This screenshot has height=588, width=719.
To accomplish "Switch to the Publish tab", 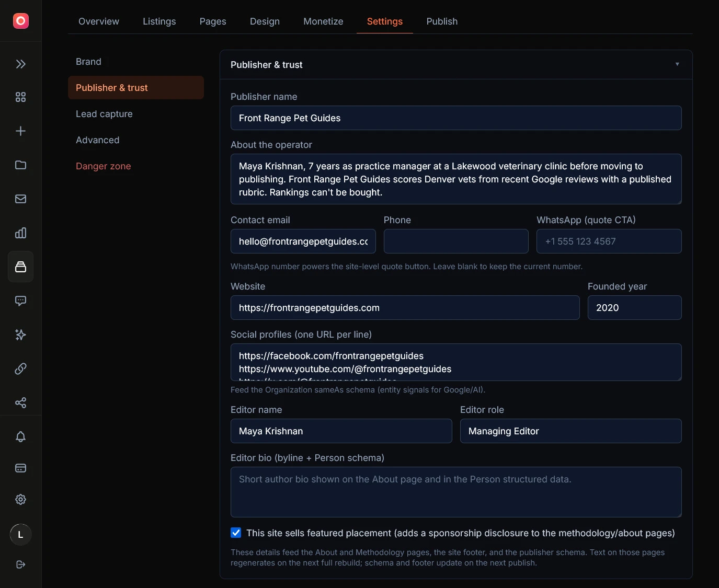I will click(x=442, y=21).
